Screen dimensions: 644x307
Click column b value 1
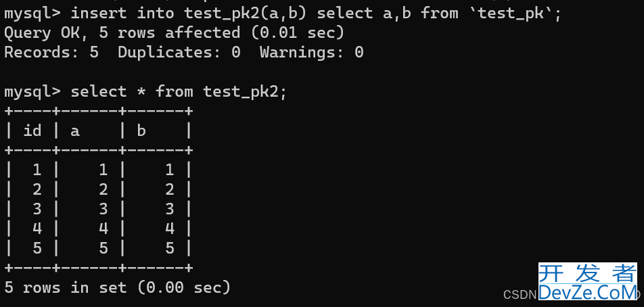coord(170,170)
